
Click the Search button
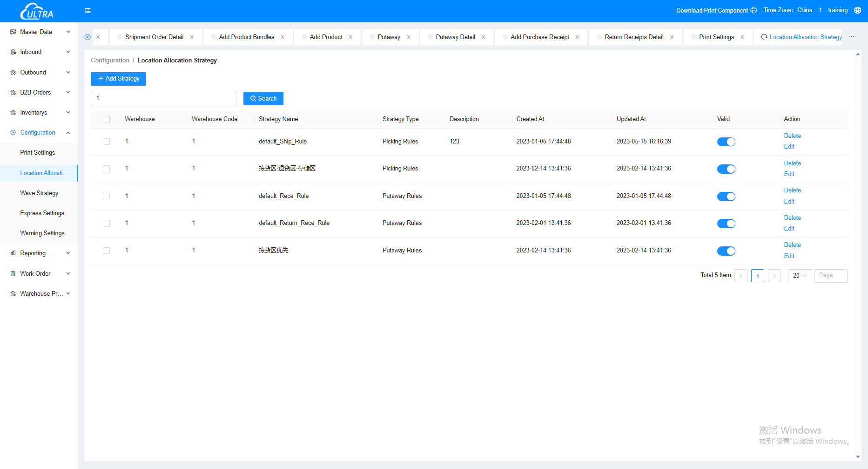tap(263, 99)
